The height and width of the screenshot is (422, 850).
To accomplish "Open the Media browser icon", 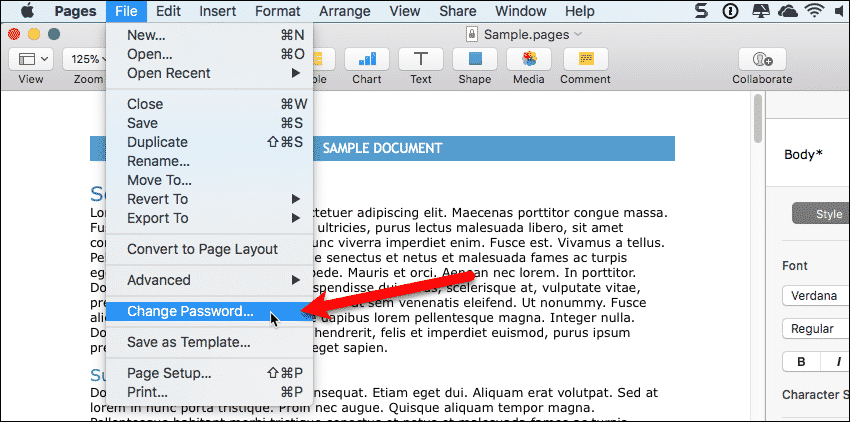I will (530, 59).
